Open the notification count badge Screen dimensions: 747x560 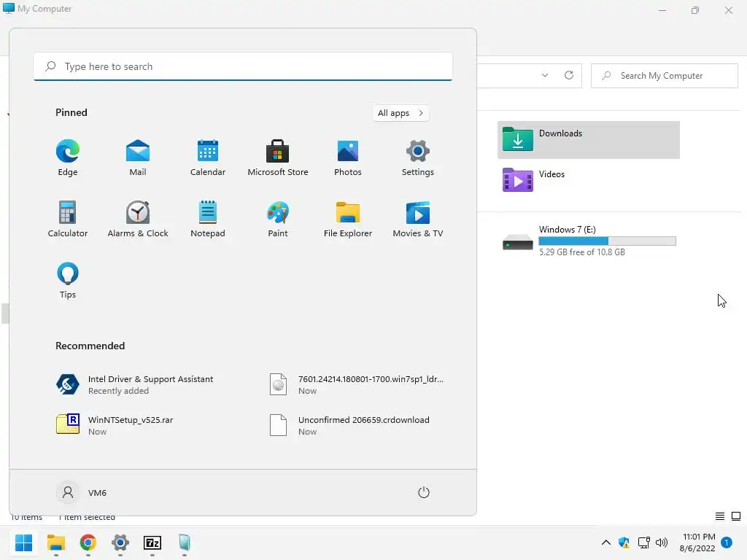pyautogui.click(x=727, y=542)
